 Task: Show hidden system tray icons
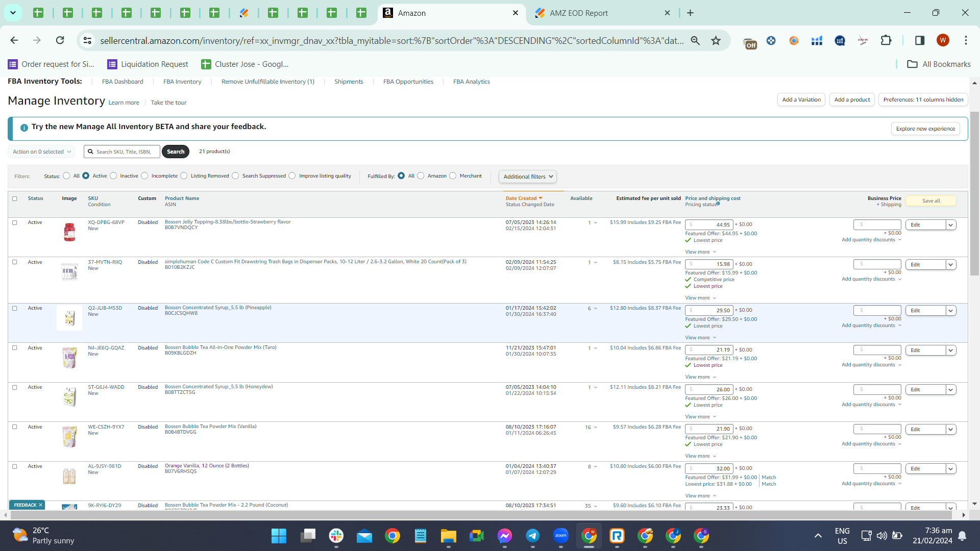[x=818, y=536]
